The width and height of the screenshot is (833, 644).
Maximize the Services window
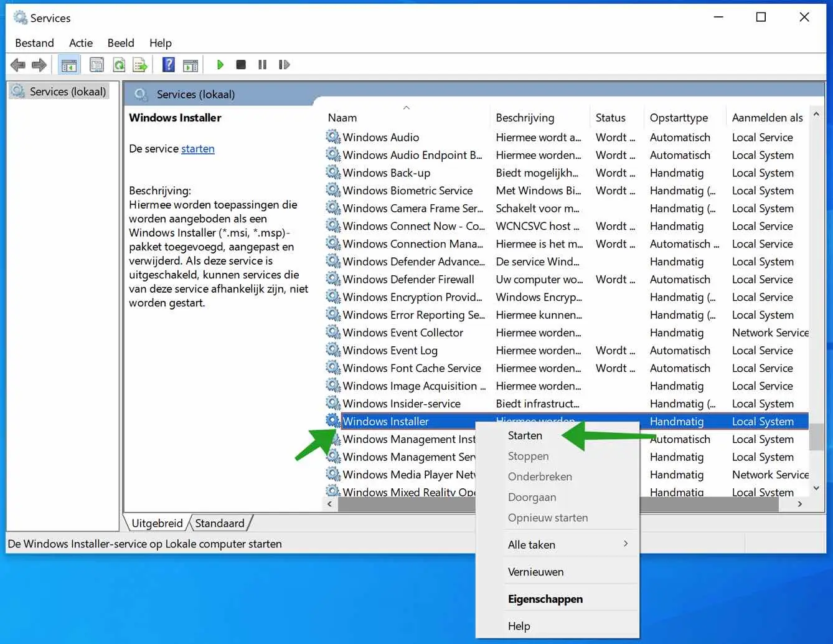761,17
